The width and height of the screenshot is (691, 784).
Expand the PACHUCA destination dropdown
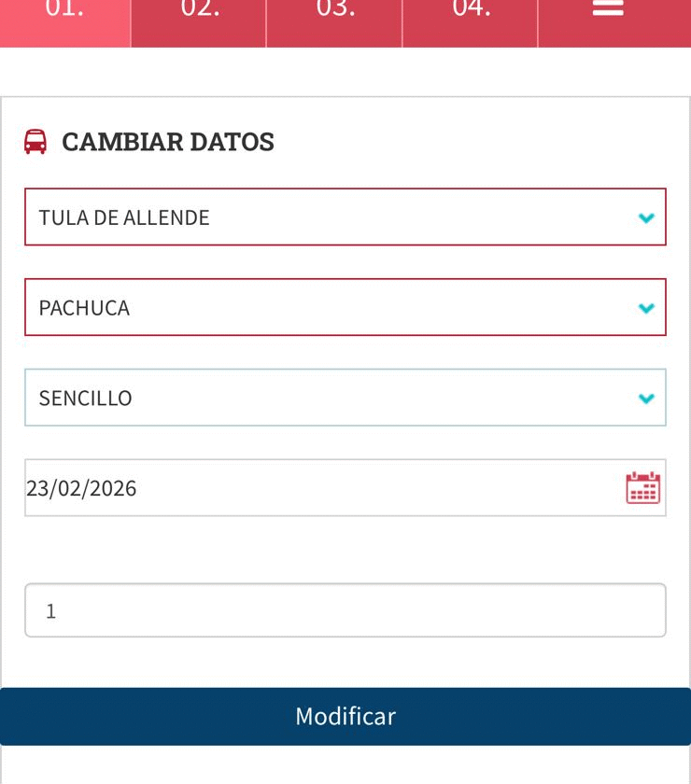pyautogui.click(x=345, y=307)
